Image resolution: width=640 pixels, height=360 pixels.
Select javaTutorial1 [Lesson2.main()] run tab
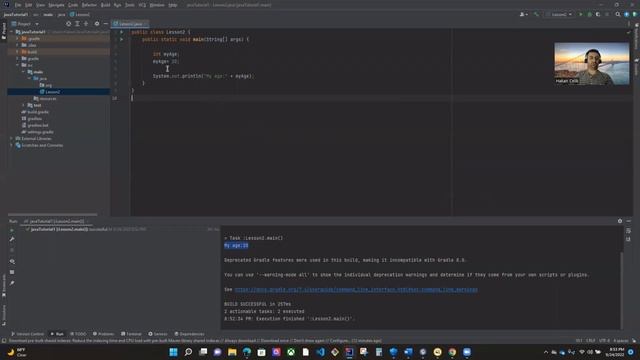(56, 221)
